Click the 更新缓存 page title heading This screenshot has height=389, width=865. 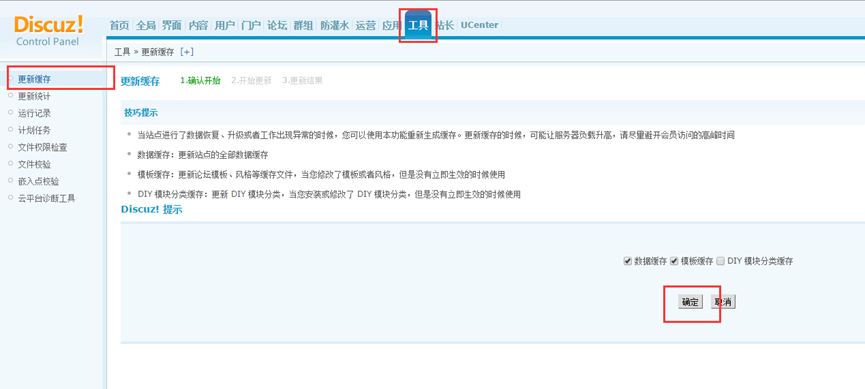coord(140,82)
